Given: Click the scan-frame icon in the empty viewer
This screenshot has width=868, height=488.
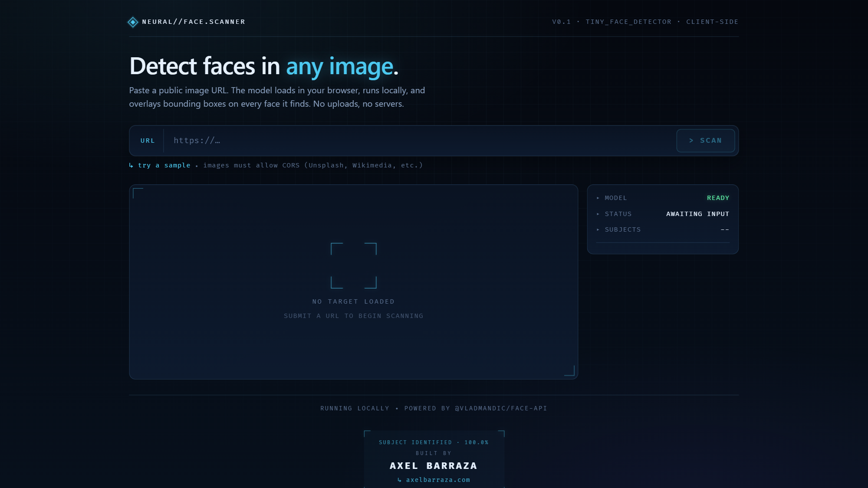Looking at the screenshot, I should click(353, 265).
